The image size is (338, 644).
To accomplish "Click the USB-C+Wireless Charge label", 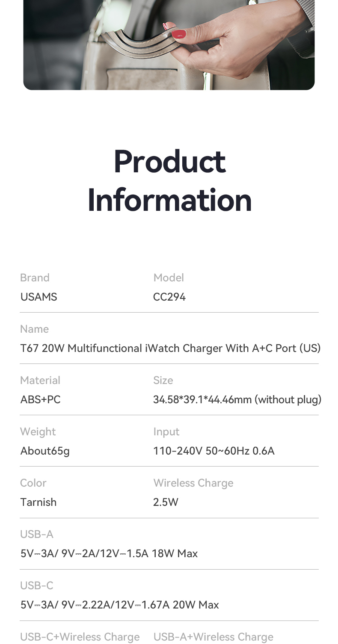I will point(80,637).
